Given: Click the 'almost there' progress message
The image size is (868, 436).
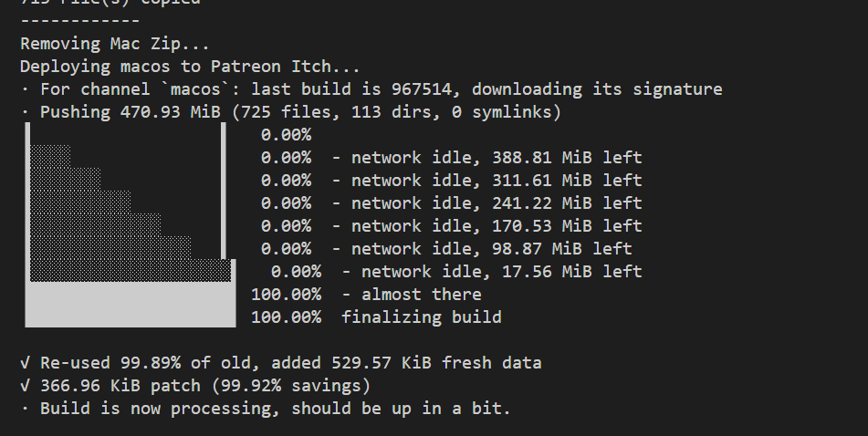Looking at the screenshot, I should (x=422, y=294).
